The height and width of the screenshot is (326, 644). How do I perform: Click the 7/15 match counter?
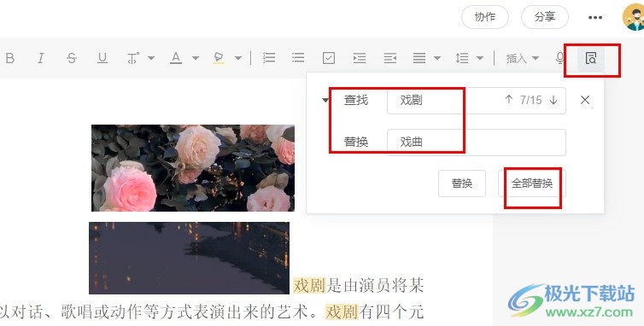click(x=530, y=100)
